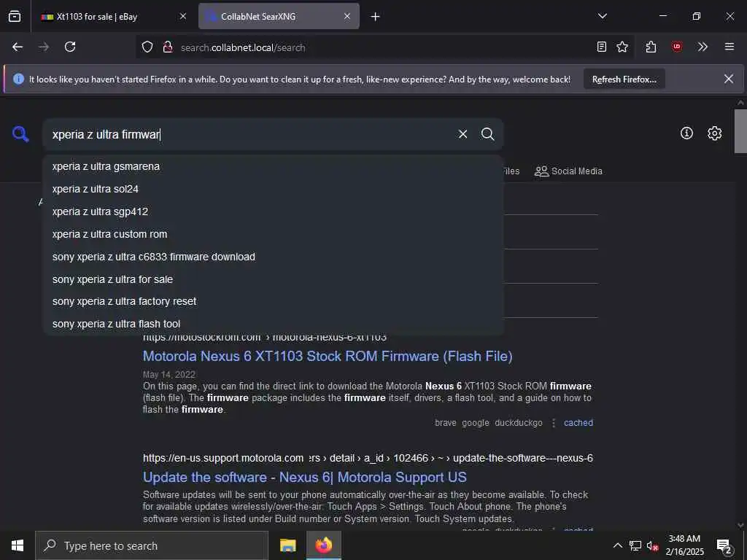Image resolution: width=747 pixels, height=560 pixels.
Task: Select suggestion xperia z ultra custom rom
Action: click(273, 234)
